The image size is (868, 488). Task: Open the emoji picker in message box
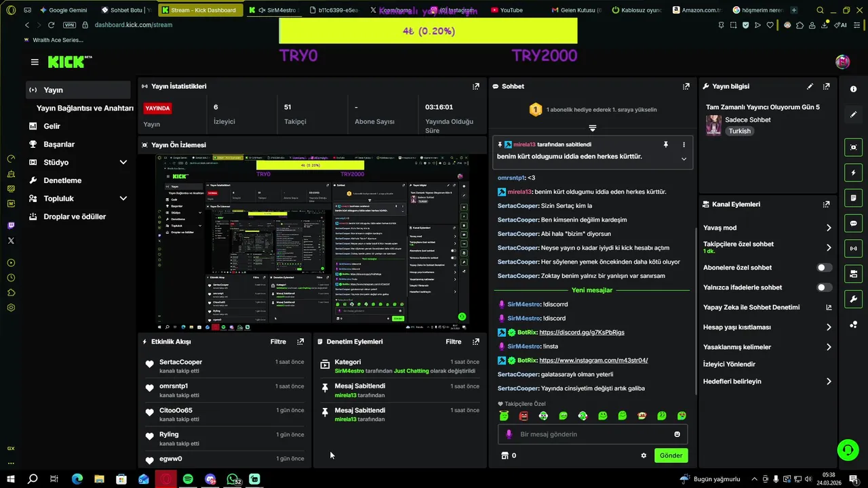(677, 434)
